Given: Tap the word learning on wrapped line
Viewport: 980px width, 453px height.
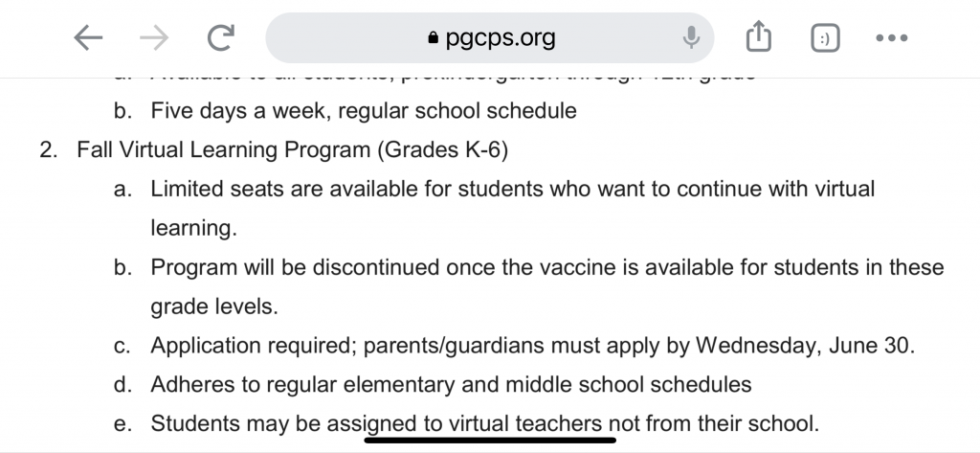Looking at the screenshot, I should pyautogui.click(x=193, y=228).
